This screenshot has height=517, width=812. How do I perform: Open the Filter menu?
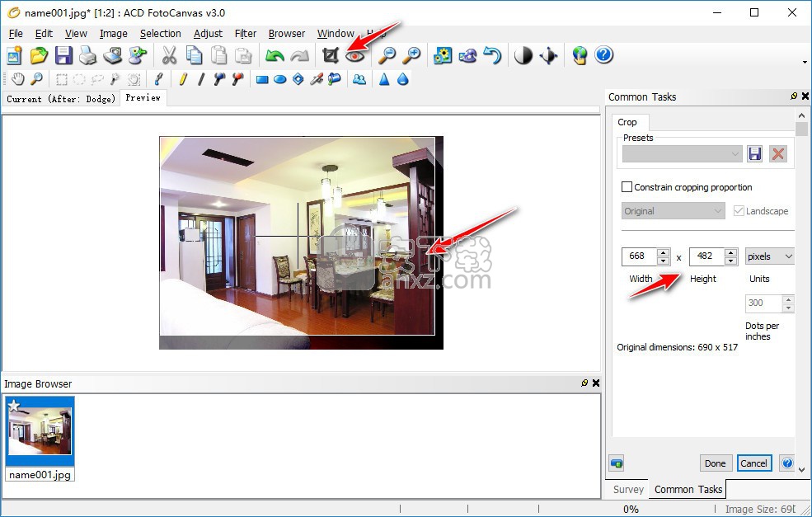(246, 34)
